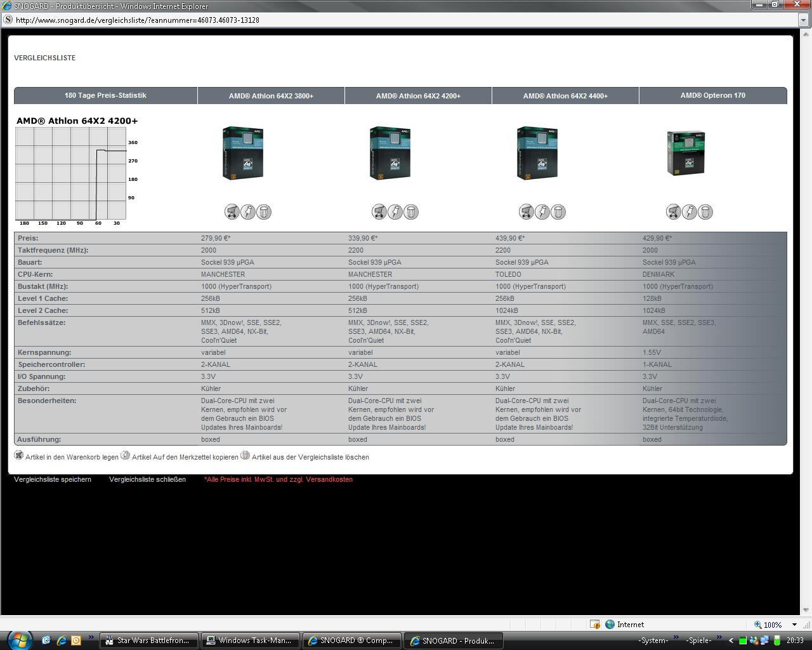Select the AMD Opteron 170 column header
The image size is (812, 650).
tap(713, 96)
